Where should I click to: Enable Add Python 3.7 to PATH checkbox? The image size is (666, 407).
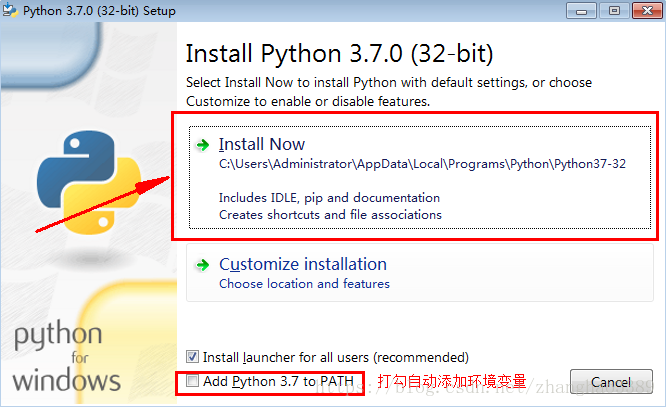(192, 381)
